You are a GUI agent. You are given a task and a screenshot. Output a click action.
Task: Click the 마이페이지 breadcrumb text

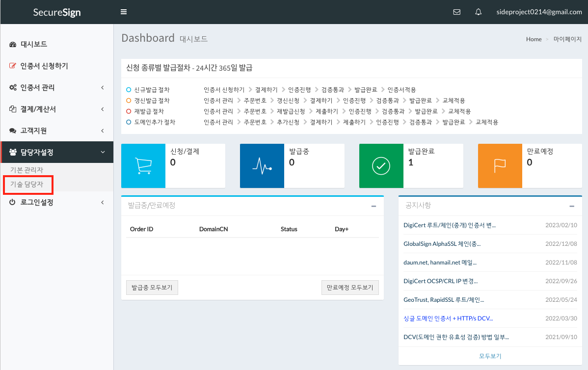pos(567,39)
